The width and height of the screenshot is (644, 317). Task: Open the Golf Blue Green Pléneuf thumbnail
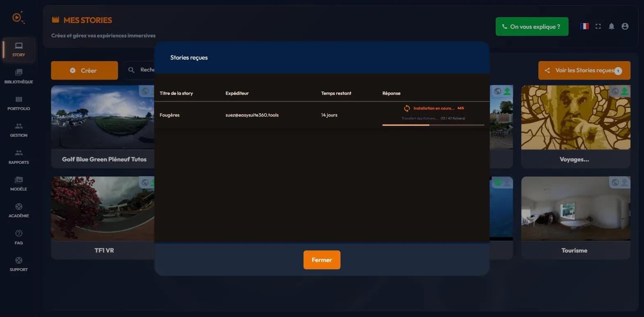click(x=103, y=117)
